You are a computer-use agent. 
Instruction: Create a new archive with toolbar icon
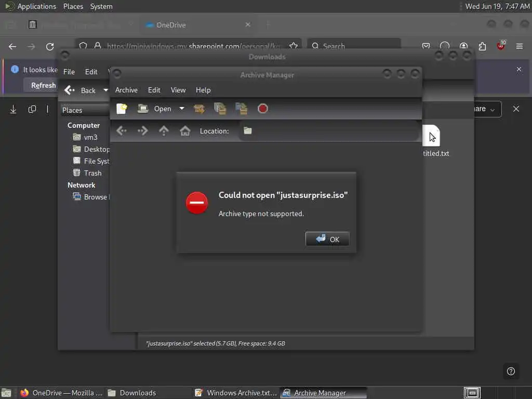(x=122, y=109)
